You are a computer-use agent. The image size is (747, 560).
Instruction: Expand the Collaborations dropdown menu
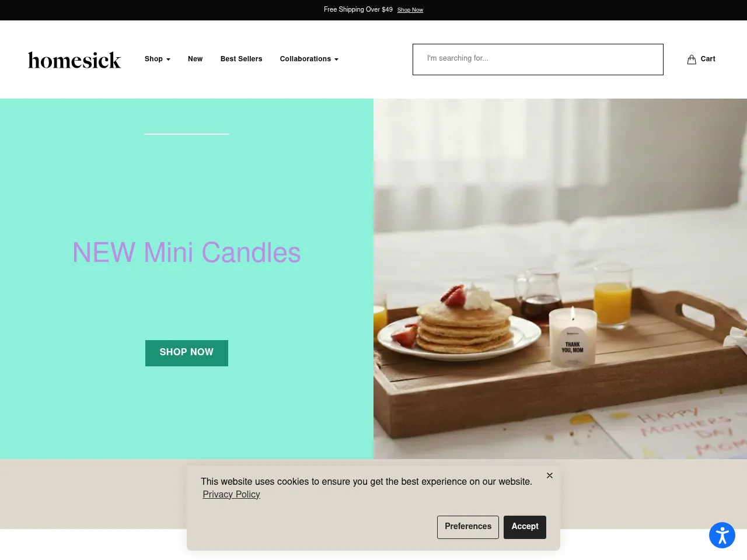pyautogui.click(x=309, y=59)
